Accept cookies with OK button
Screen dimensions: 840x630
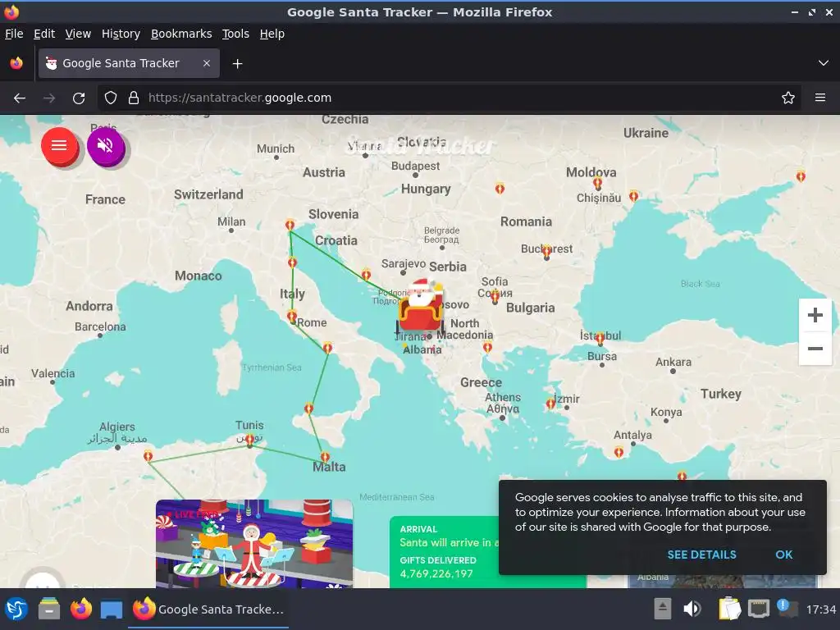coord(783,555)
